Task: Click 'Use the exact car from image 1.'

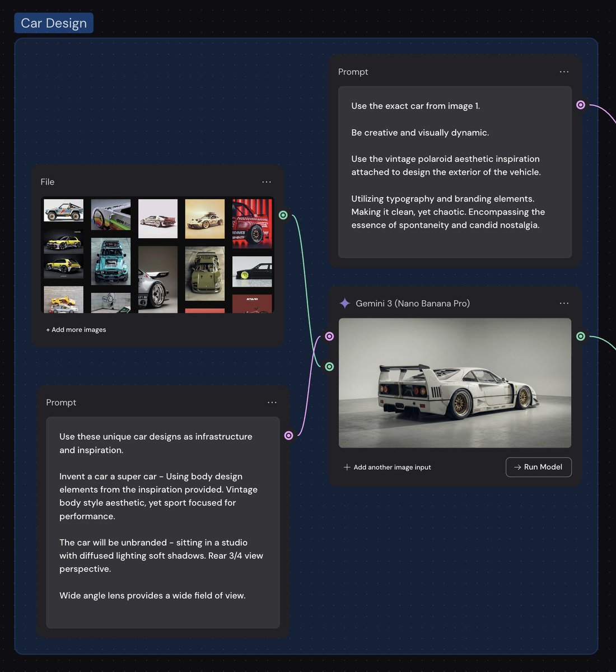Action: pyautogui.click(x=416, y=106)
